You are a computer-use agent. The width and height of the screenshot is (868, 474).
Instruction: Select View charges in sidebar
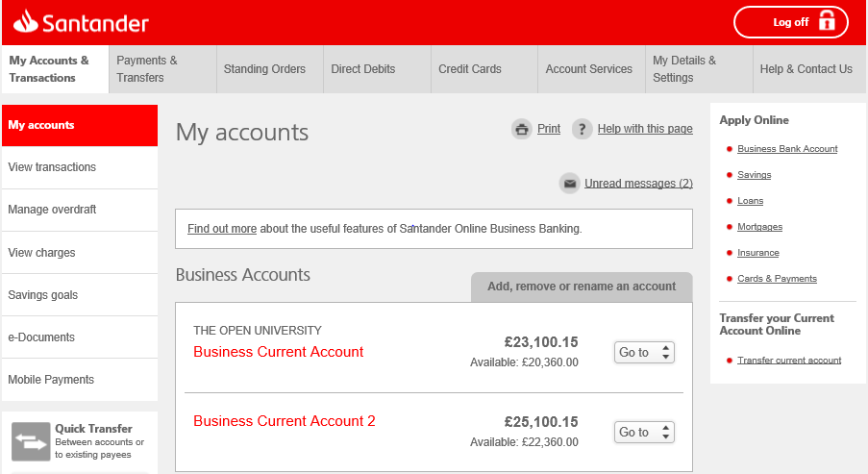[80, 253]
